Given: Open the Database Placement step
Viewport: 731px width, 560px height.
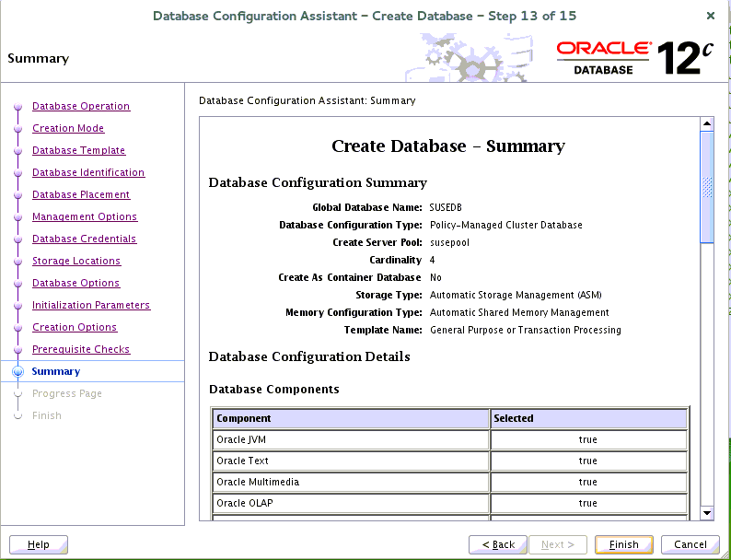Looking at the screenshot, I should pyautogui.click(x=81, y=194).
